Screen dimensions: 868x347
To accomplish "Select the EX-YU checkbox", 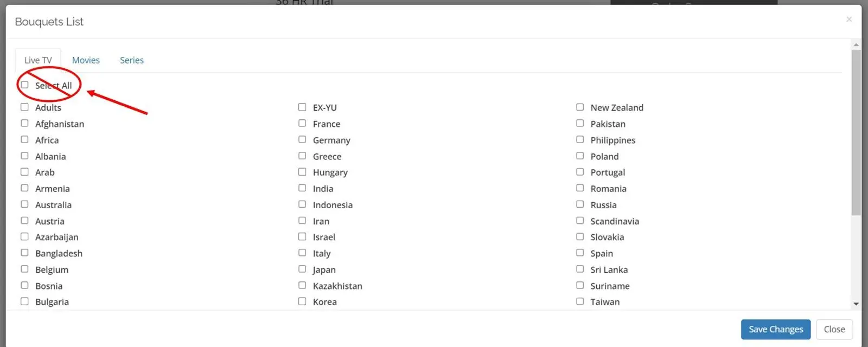I will (x=302, y=107).
